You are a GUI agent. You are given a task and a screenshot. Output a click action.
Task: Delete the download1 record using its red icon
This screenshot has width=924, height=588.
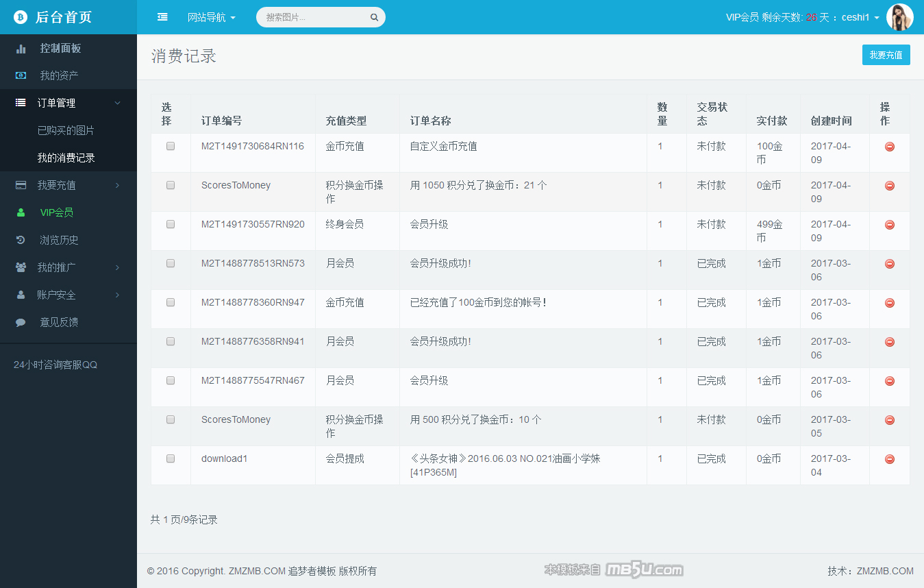889,459
